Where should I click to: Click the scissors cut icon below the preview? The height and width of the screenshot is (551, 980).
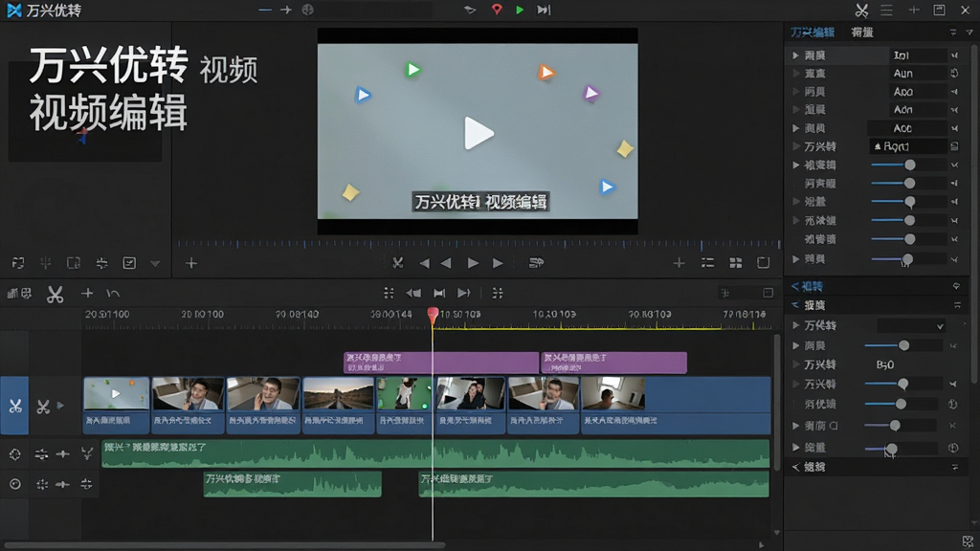click(397, 263)
